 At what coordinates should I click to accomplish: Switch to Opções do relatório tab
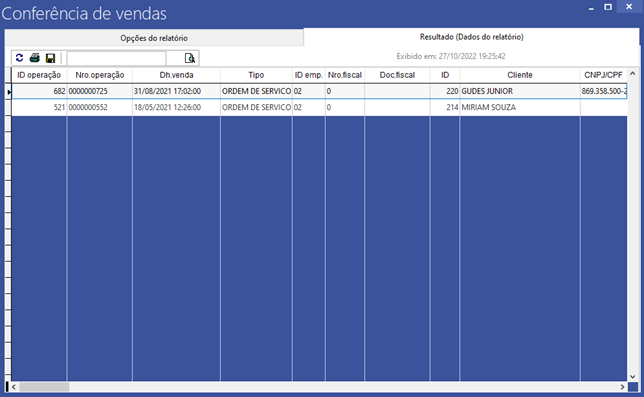coord(154,38)
